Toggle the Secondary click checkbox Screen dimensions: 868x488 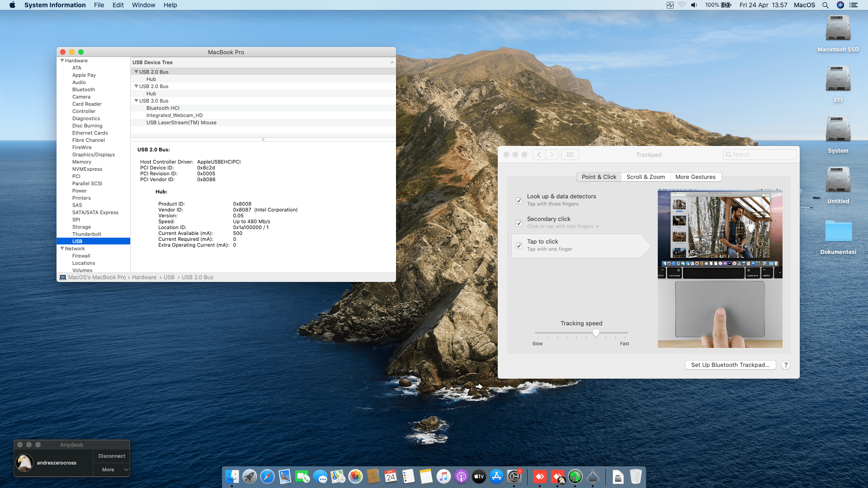[x=519, y=223]
